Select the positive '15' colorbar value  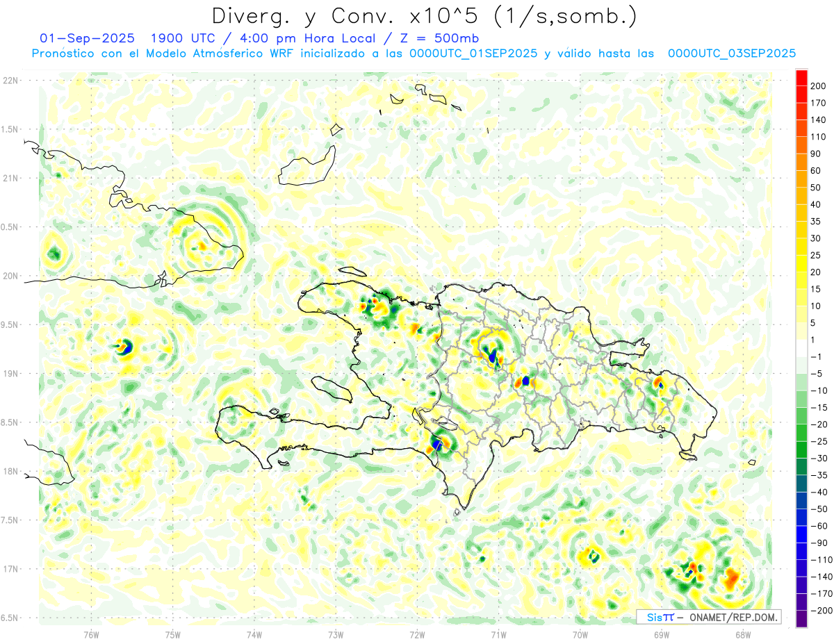(x=817, y=289)
